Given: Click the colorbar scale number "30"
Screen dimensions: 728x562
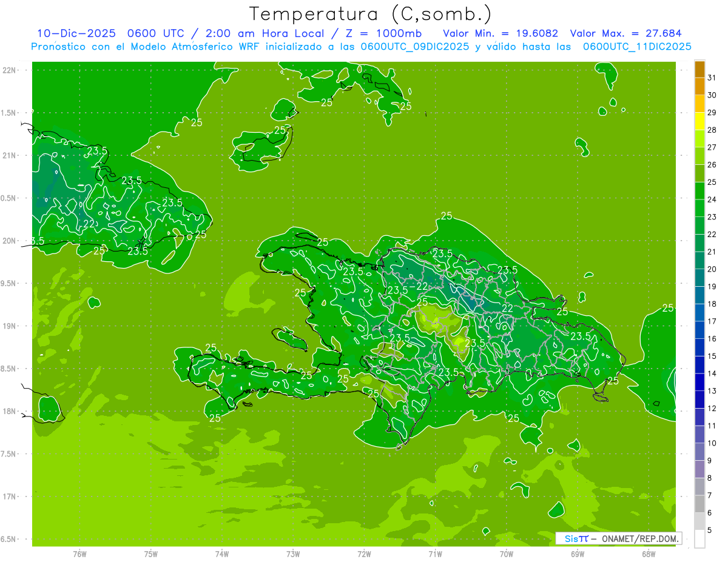Looking at the screenshot, I should click(x=712, y=95).
